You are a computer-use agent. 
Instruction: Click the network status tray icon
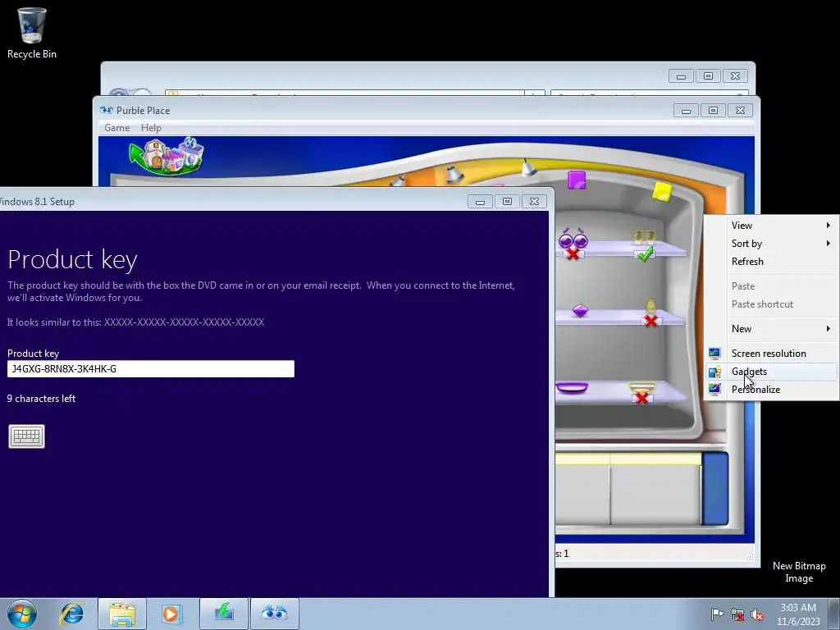click(737, 614)
